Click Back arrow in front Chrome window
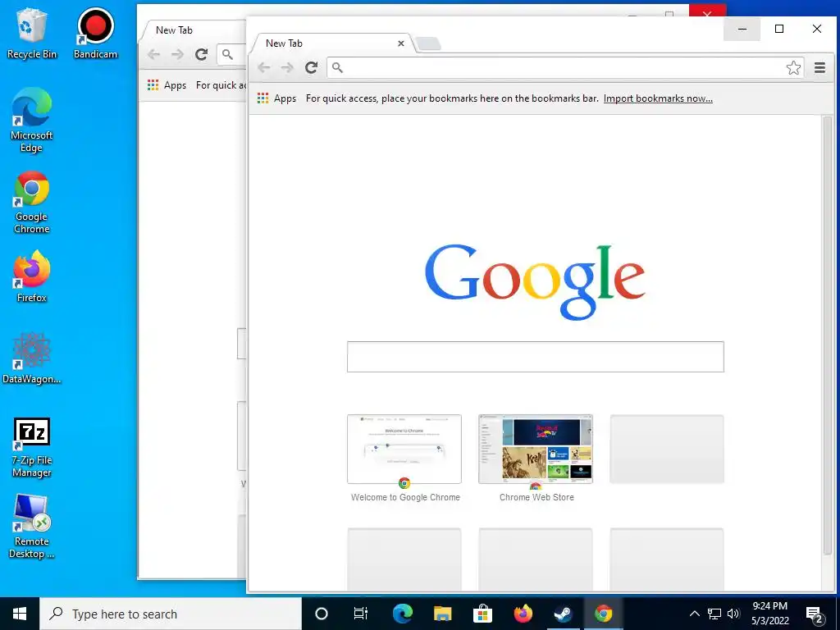The height and width of the screenshot is (630, 840). pos(263,67)
